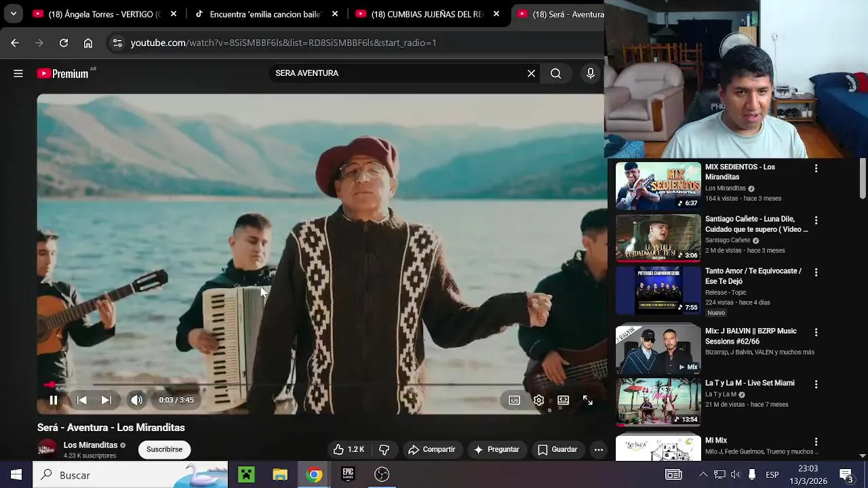The height and width of the screenshot is (488, 868).
Task: Open options menu for Santiago Cañete video
Action: pos(816,220)
